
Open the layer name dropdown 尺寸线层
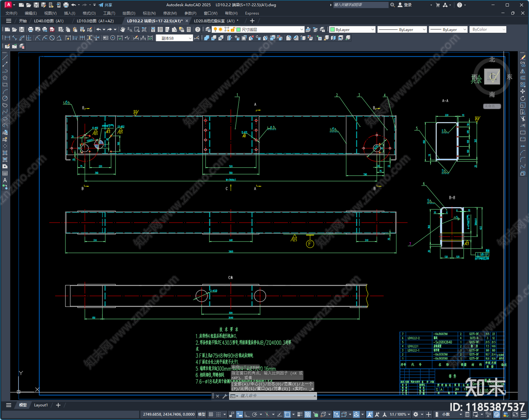tap(258, 29)
